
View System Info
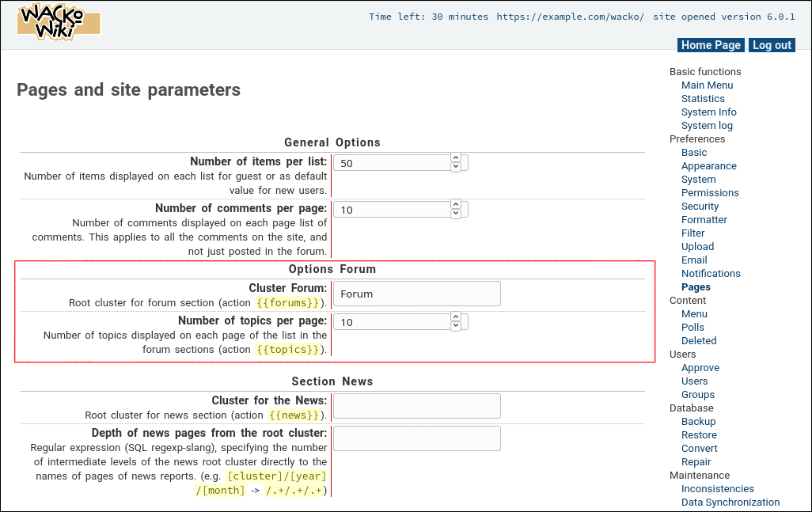click(x=708, y=112)
